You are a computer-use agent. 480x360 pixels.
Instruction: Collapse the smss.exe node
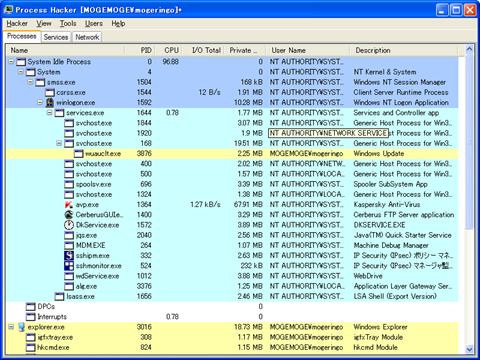coord(30,82)
